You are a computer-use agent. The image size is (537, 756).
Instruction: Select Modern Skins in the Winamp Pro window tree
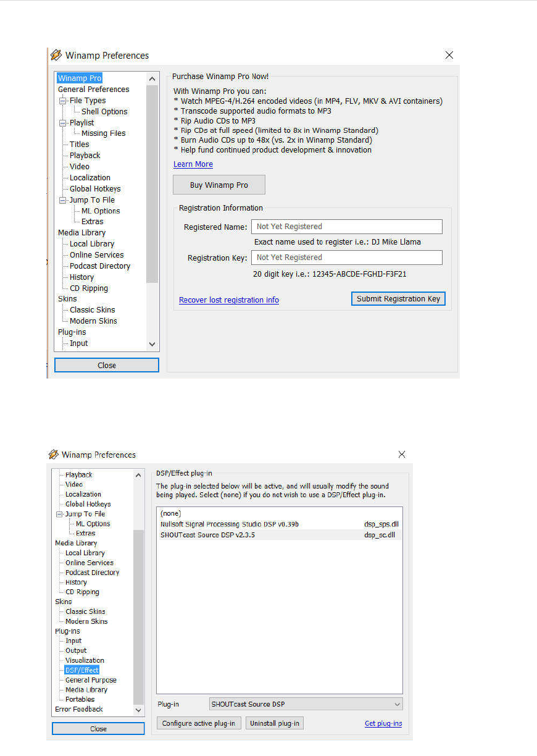[x=93, y=321]
